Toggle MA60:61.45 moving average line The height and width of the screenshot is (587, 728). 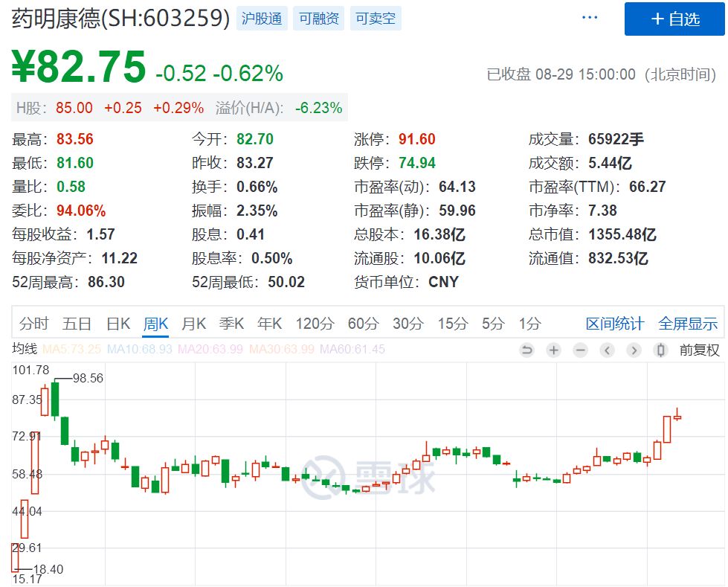[x=352, y=349]
